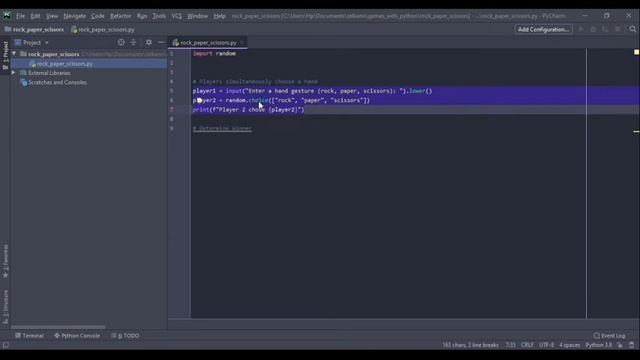The image size is (640, 360).
Task: Open Project panel settings gear
Action: click(x=149, y=42)
